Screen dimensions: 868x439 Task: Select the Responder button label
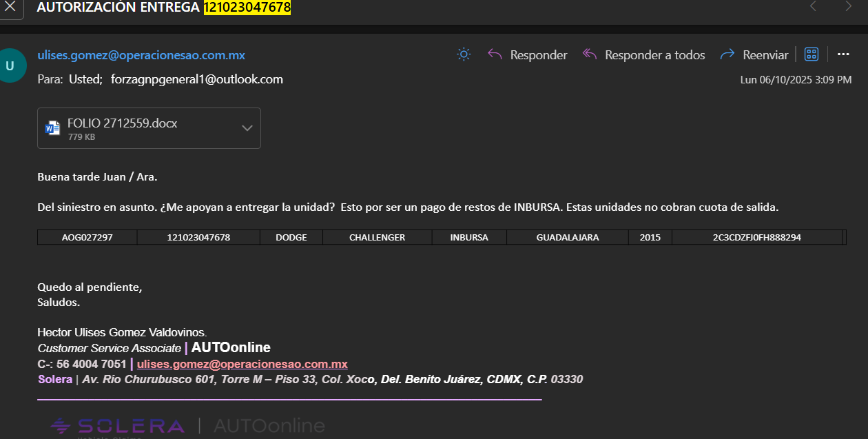point(539,55)
